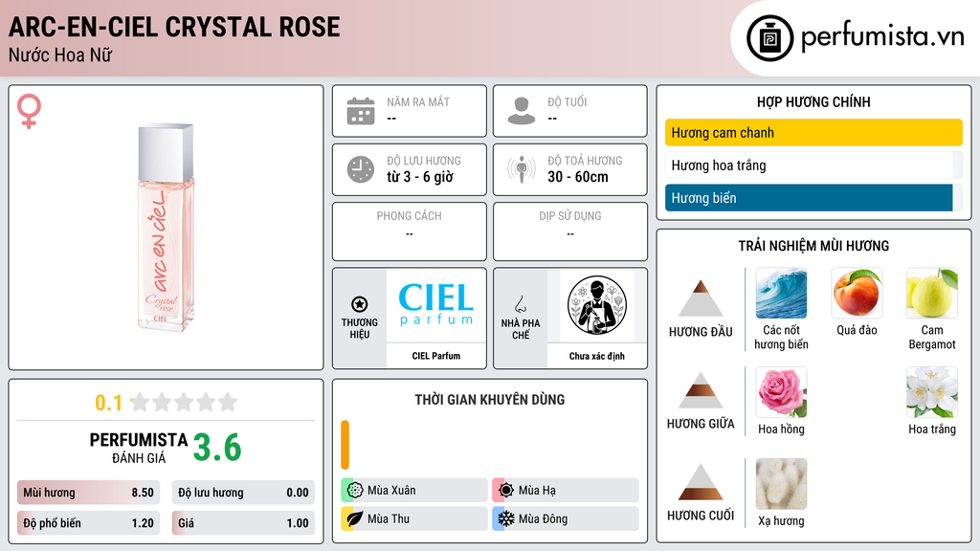Click the star rating row
Screen dimensions: 980x551
coord(185,402)
